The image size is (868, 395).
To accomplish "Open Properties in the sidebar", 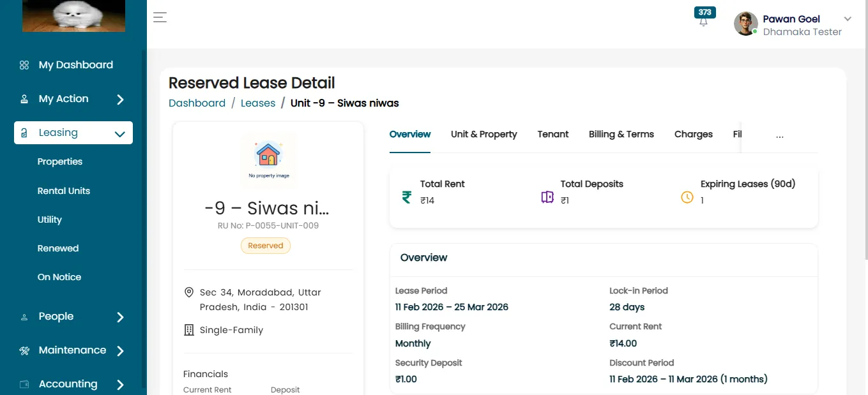I will 60,161.
